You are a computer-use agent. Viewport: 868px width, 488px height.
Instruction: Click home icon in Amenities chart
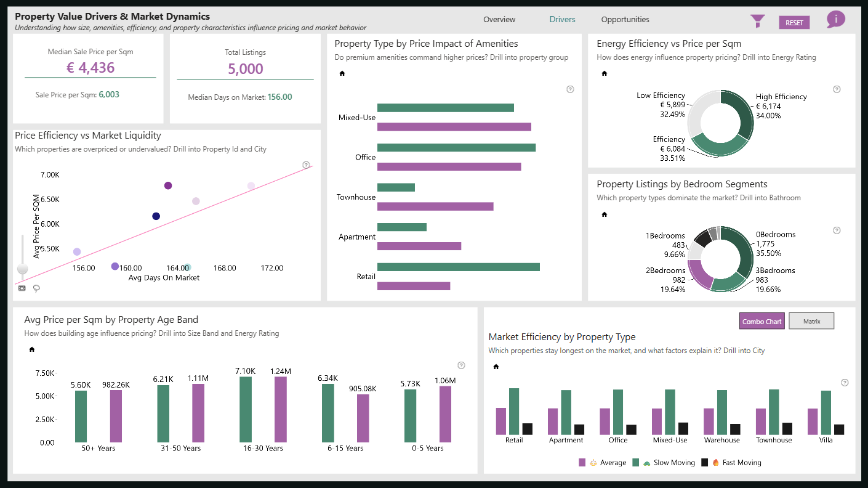(x=342, y=73)
